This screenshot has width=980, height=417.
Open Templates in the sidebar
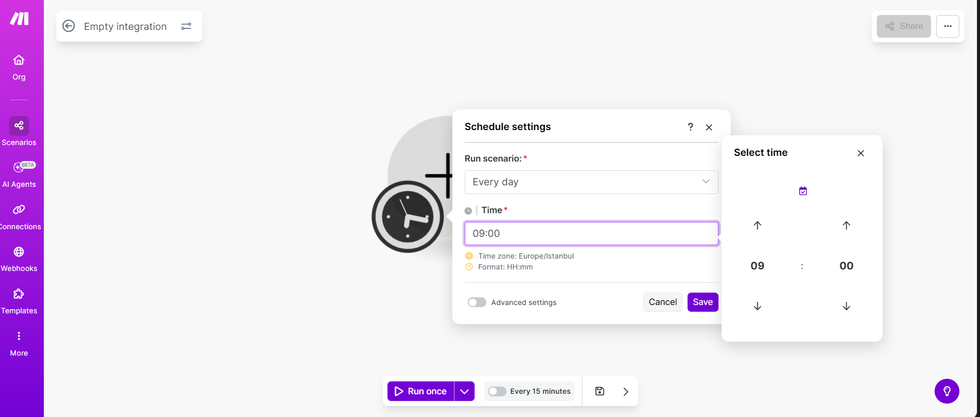pyautogui.click(x=19, y=301)
